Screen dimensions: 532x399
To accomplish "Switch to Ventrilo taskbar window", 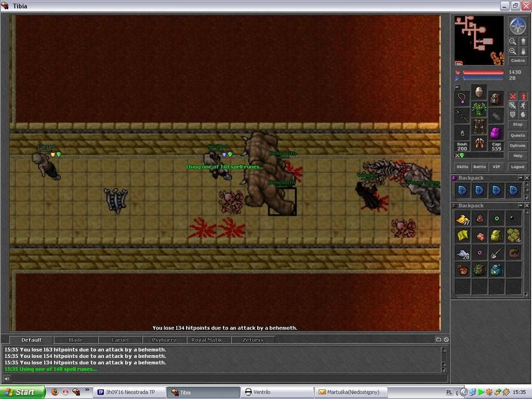I will (277, 392).
